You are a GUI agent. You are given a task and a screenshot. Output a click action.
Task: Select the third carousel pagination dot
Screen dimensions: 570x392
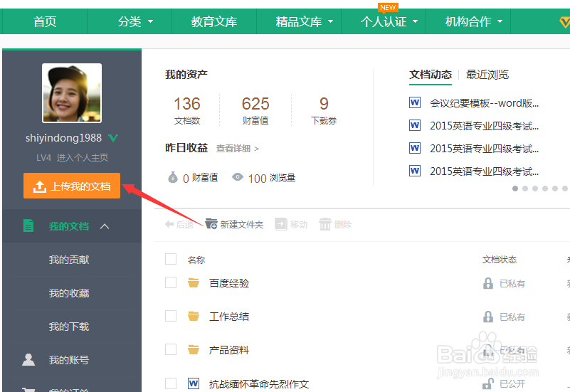(534, 189)
